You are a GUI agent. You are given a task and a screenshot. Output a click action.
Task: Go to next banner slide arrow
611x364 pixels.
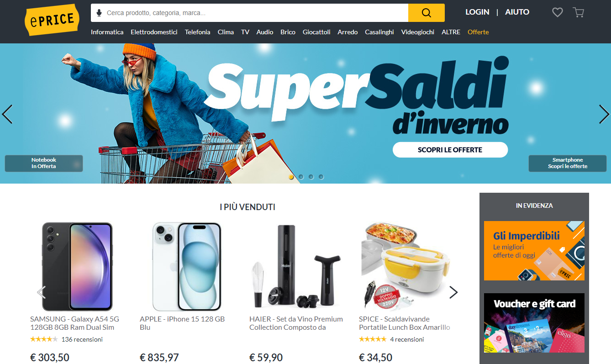tap(604, 114)
